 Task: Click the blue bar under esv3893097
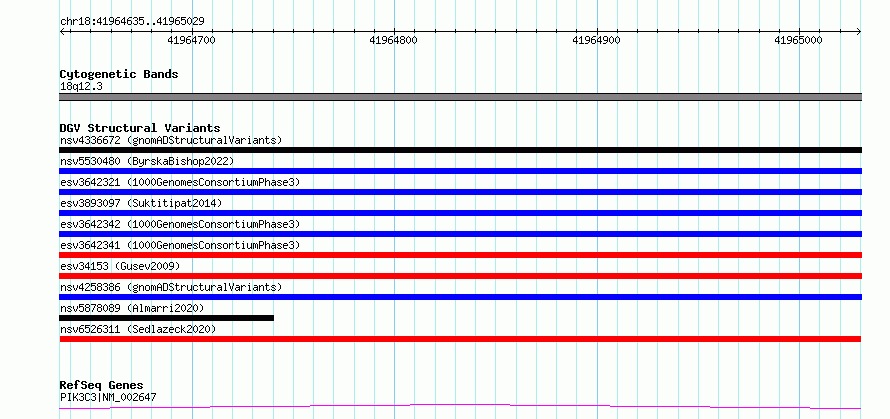[x=460, y=213]
